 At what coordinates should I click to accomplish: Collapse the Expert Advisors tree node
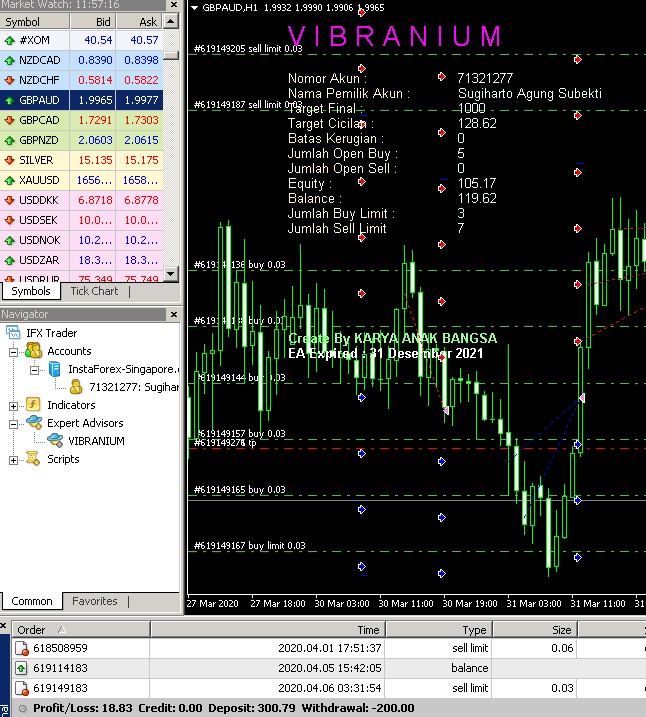coord(13,423)
